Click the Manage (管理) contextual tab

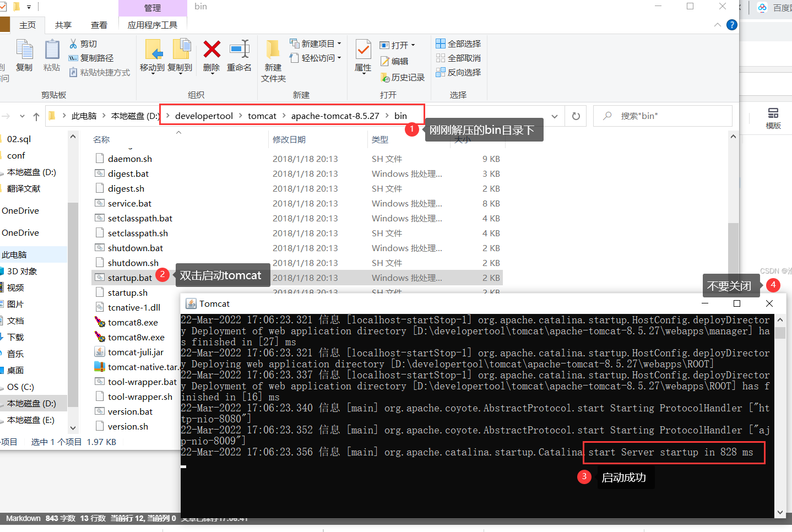(x=153, y=8)
